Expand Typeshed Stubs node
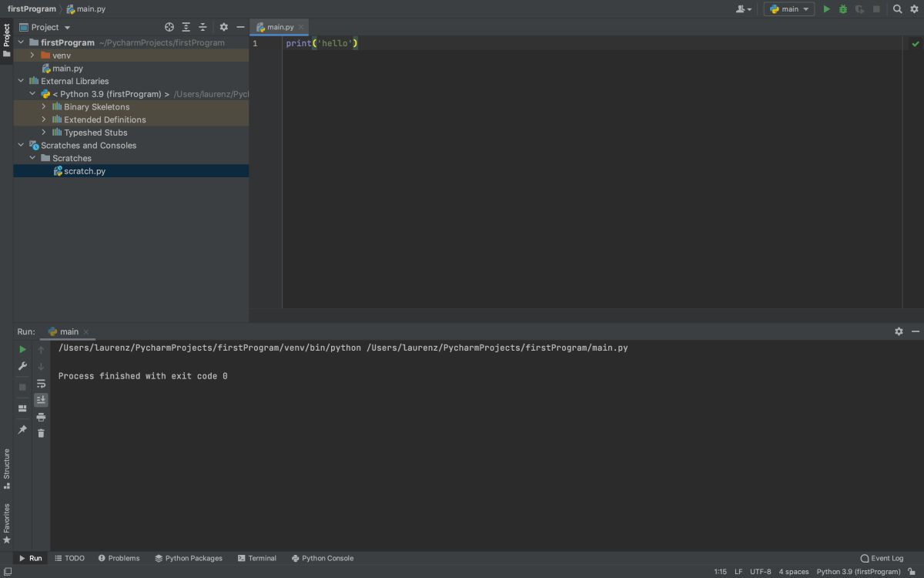The image size is (924, 578). coord(44,133)
